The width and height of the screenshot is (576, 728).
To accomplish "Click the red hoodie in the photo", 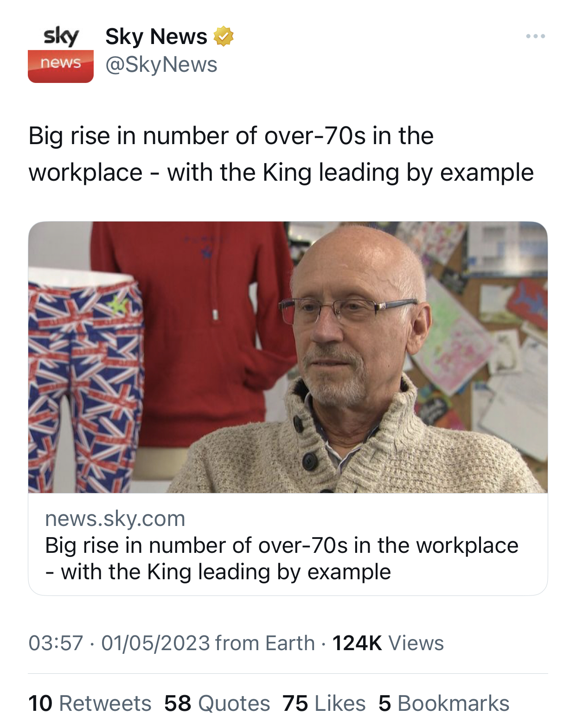I will point(195,324).
